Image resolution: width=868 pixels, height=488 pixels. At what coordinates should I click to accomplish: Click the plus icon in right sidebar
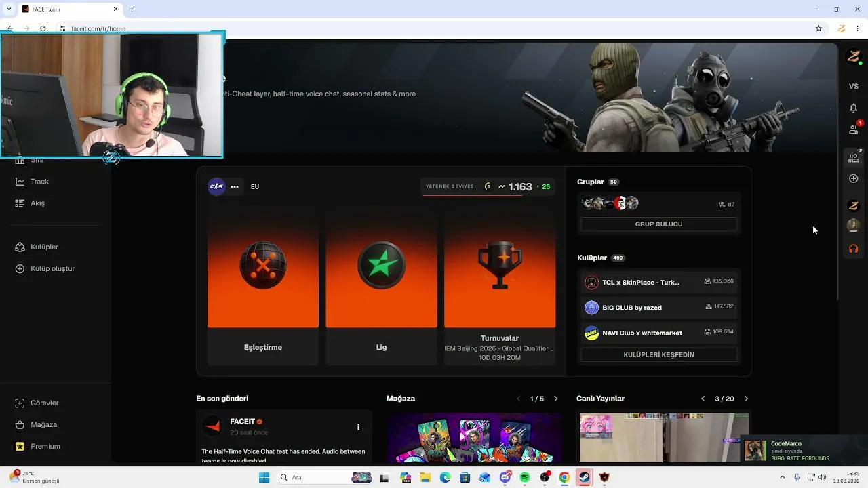[854, 179]
